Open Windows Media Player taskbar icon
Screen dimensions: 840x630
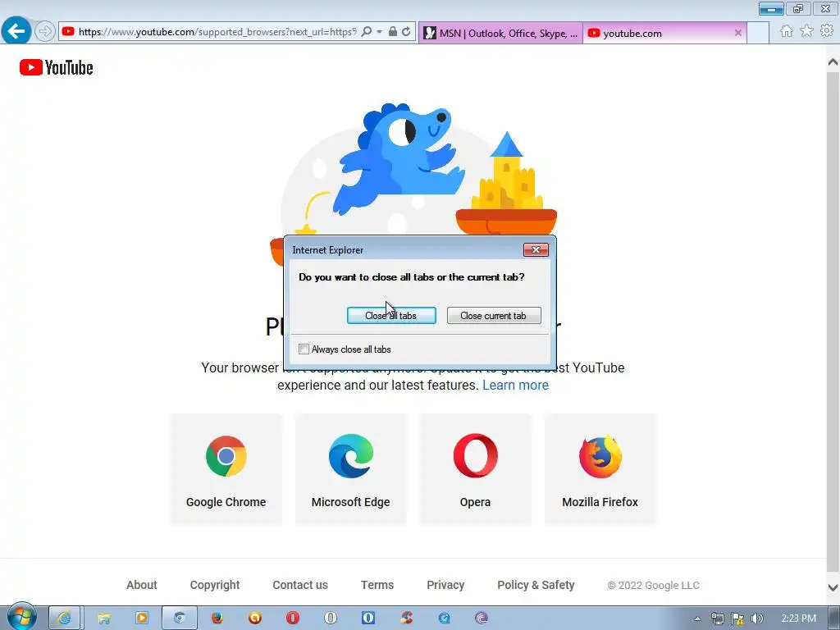point(142,619)
